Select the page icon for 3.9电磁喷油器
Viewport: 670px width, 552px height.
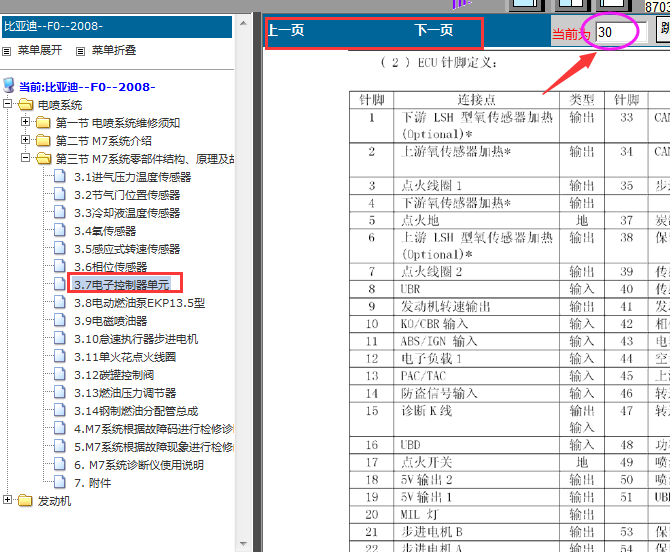tap(60, 320)
